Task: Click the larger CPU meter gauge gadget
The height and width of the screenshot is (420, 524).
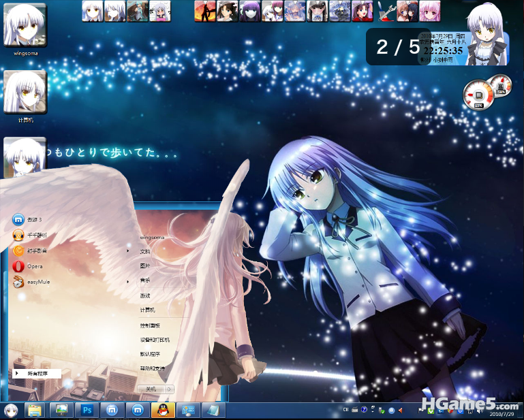Action: 478,95
